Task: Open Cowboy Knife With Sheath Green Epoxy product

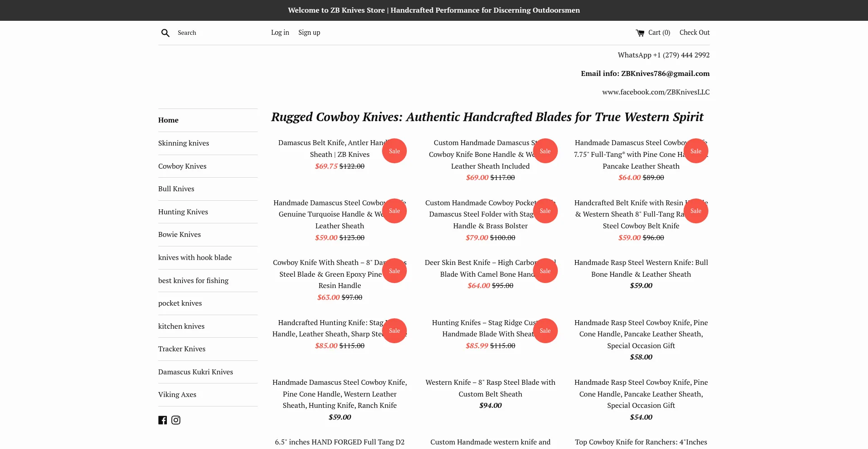Action: coord(340,274)
